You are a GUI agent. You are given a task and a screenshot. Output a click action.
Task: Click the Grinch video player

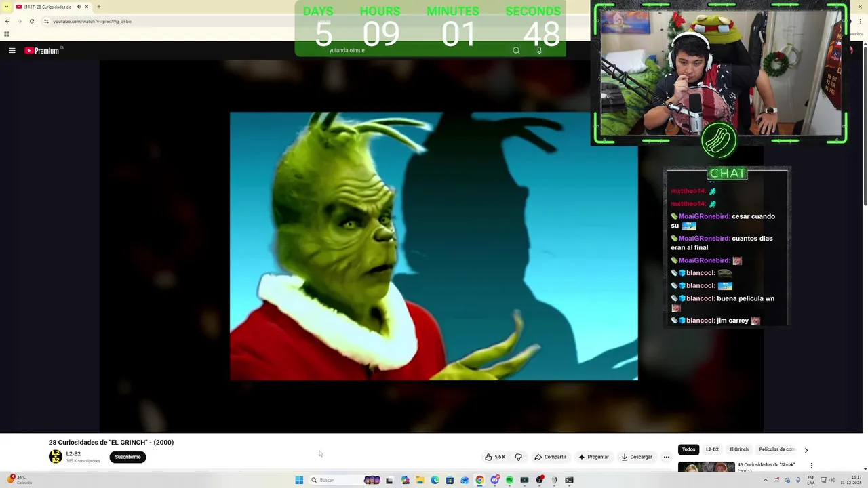tap(433, 246)
